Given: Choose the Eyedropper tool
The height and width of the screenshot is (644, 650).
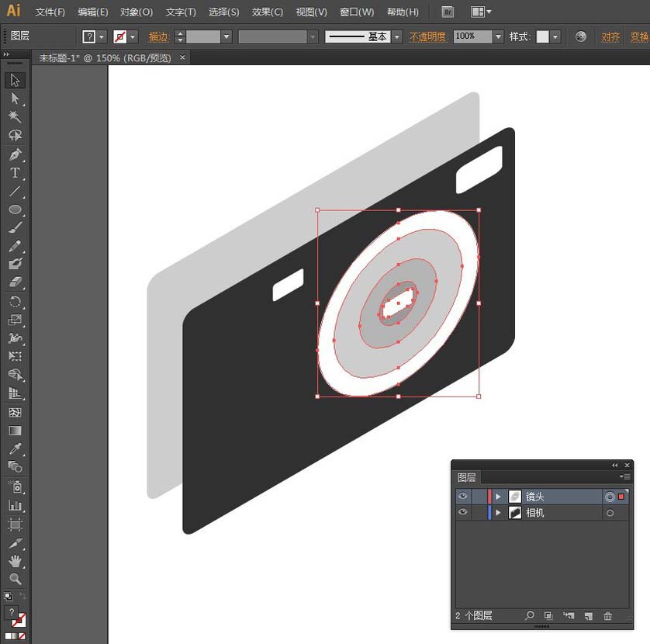Looking at the screenshot, I should pos(15,449).
